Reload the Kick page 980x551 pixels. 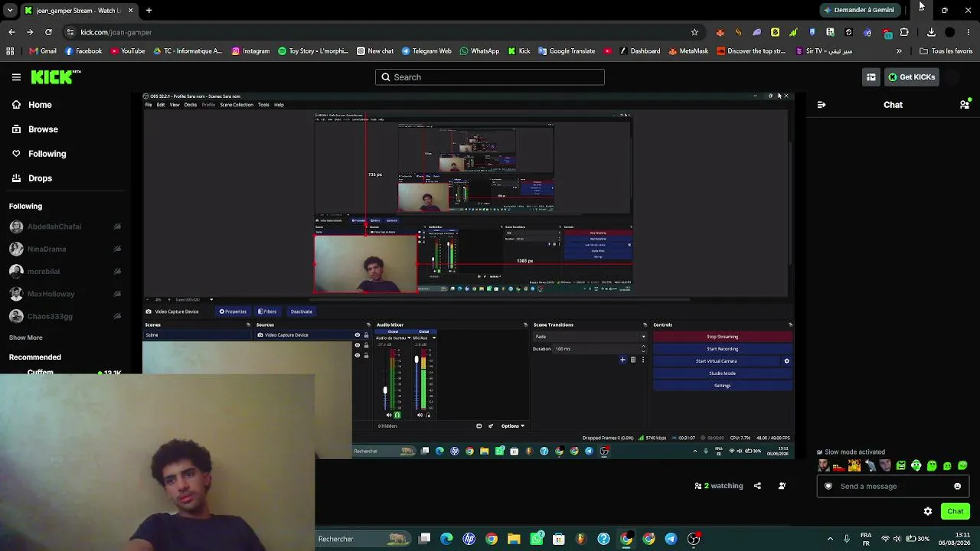48,32
